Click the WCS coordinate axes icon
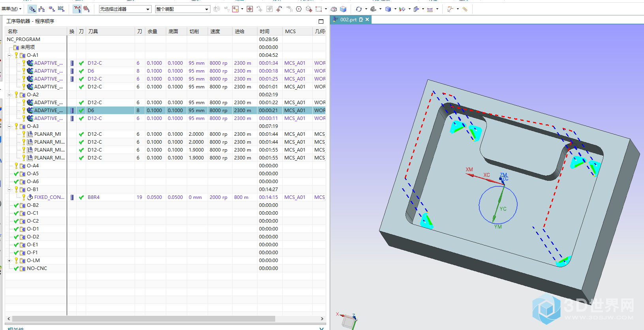The width and height of the screenshot is (644, 330). point(450,9)
